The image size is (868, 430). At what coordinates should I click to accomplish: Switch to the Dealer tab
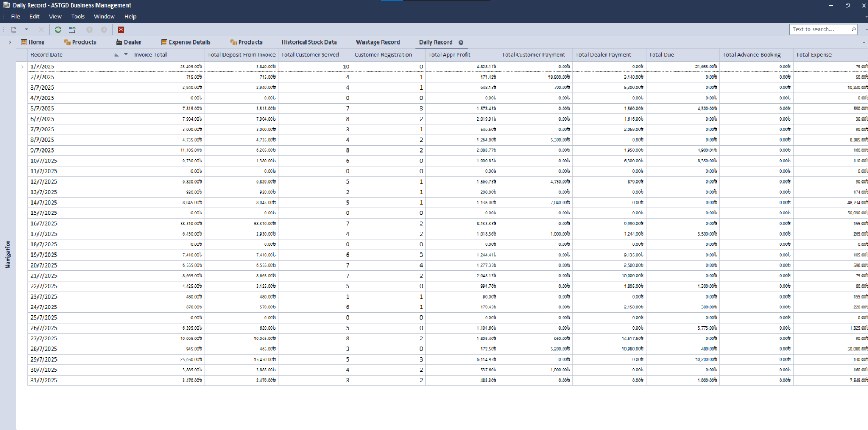(x=129, y=42)
